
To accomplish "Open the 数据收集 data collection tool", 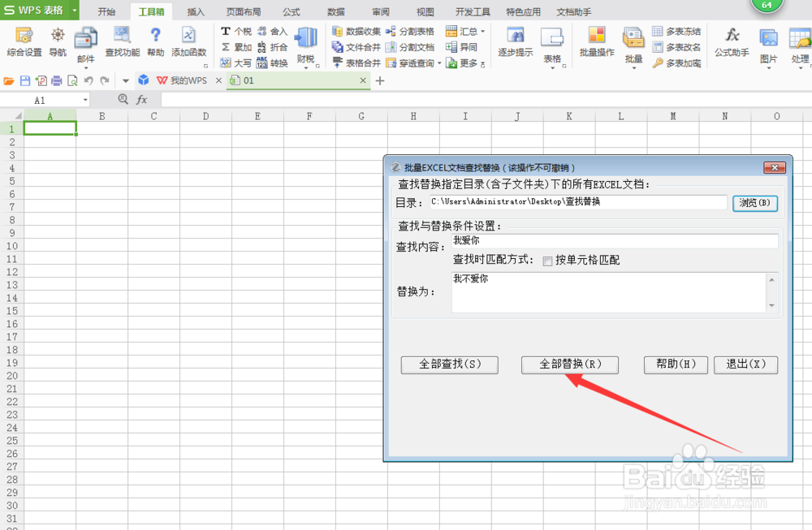I will [x=357, y=31].
